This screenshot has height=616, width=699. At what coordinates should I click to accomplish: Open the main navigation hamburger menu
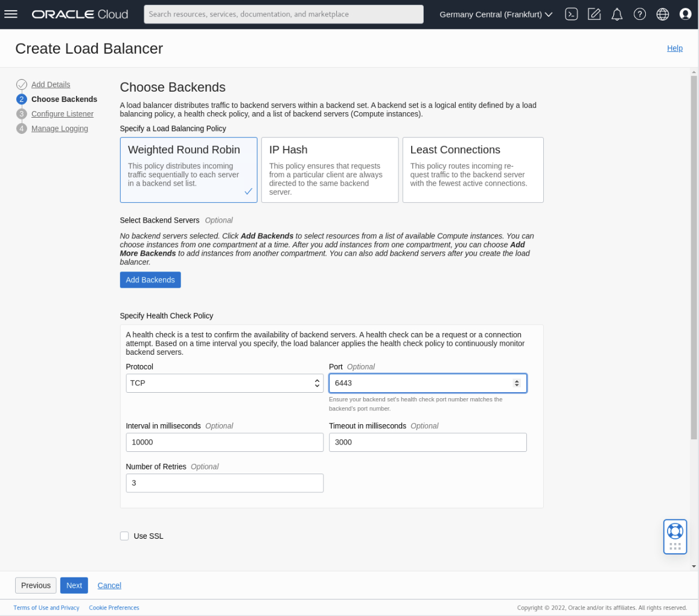point(11,14)
